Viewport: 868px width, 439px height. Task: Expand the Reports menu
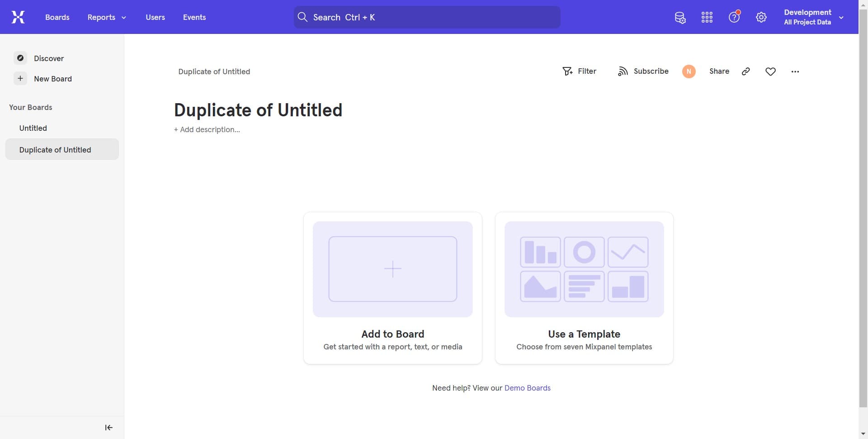coord(106,17)
